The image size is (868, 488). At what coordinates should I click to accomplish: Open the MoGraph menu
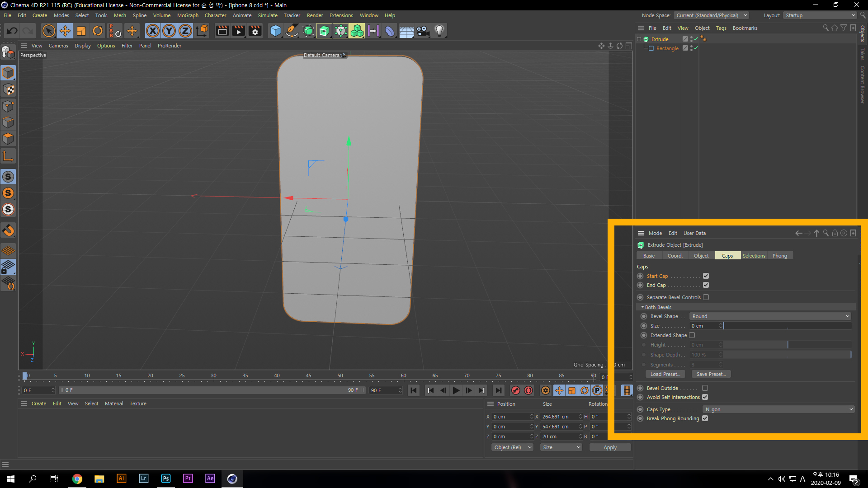tap(188, 15)
